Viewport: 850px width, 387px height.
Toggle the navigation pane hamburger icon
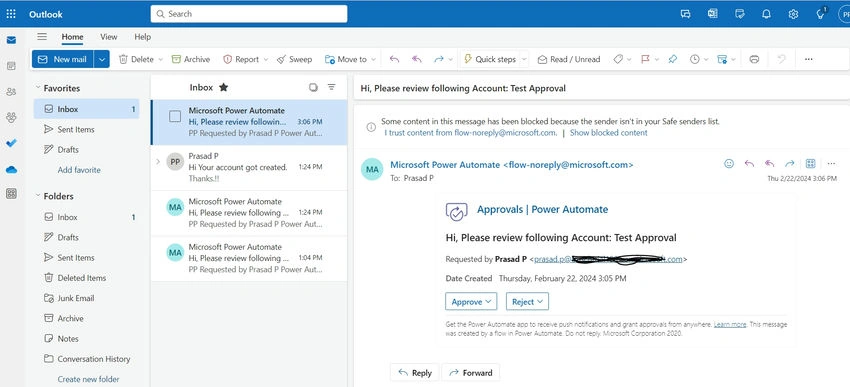tap(42, 37)
